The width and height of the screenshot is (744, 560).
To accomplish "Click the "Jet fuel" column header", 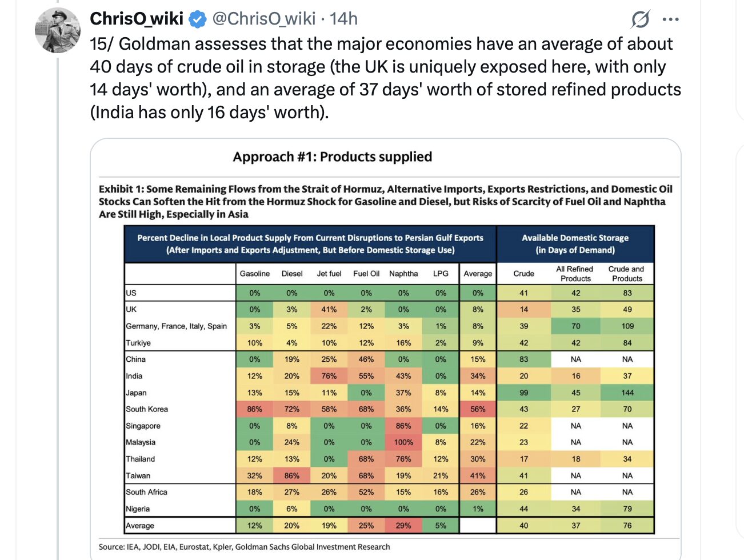I will (x=329, y=274).
